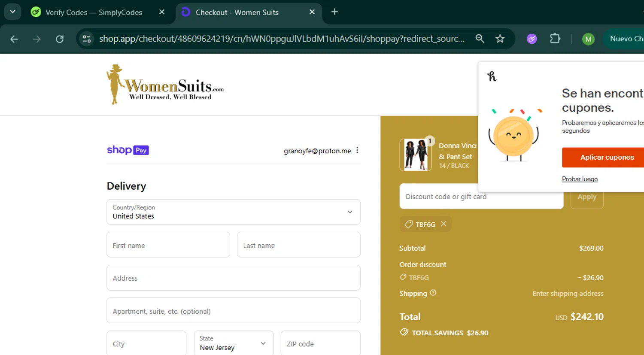Click the ZIP code field

pos(320,343)
